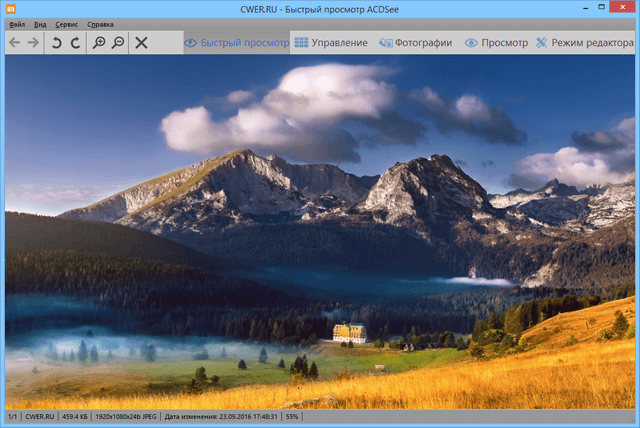Switch to Управление mode
Image resolution: width=640 pixels, height=428 pixels.
[x=331, y=43]
